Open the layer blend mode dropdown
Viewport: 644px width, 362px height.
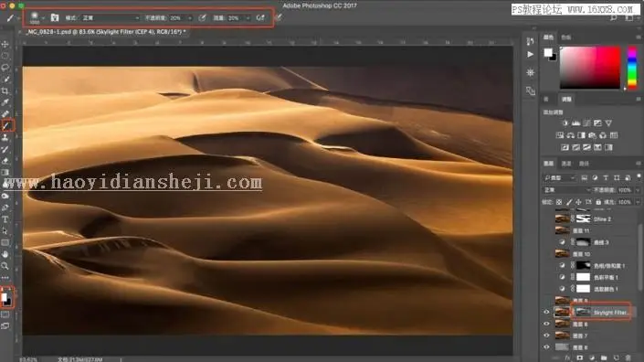point(566,190)
